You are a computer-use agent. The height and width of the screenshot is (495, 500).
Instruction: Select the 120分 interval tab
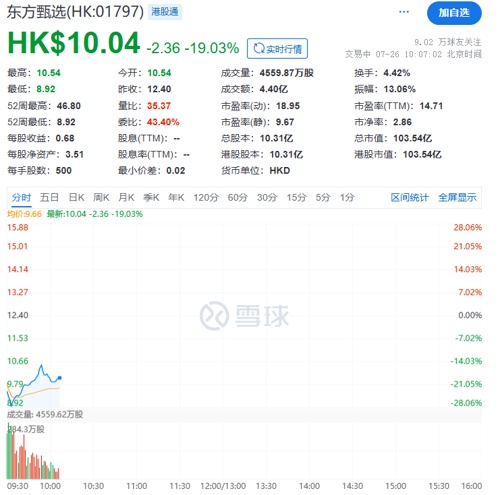[x=206, y=198]
